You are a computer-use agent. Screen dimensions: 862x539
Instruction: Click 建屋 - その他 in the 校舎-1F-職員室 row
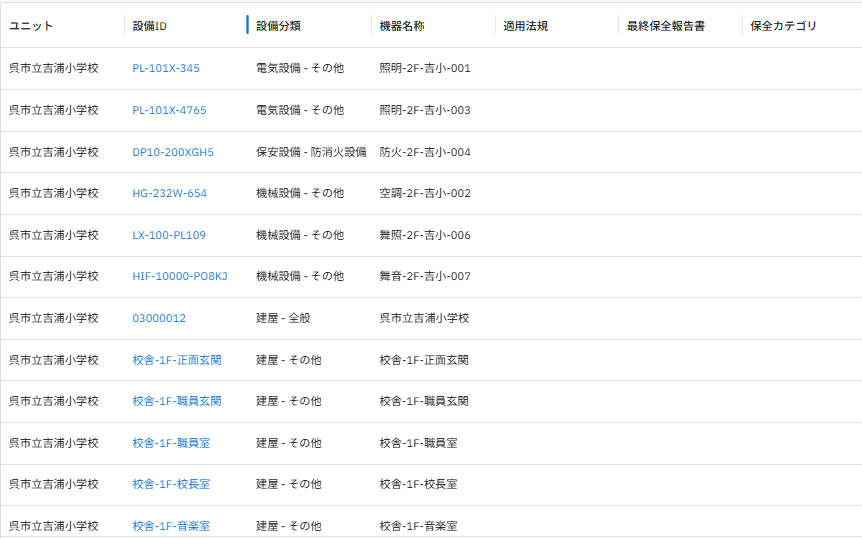pyautogui.click(x=289, y=443)
